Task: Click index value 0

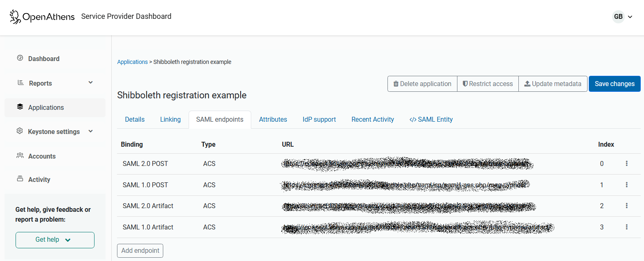Action: pos(601,163)
